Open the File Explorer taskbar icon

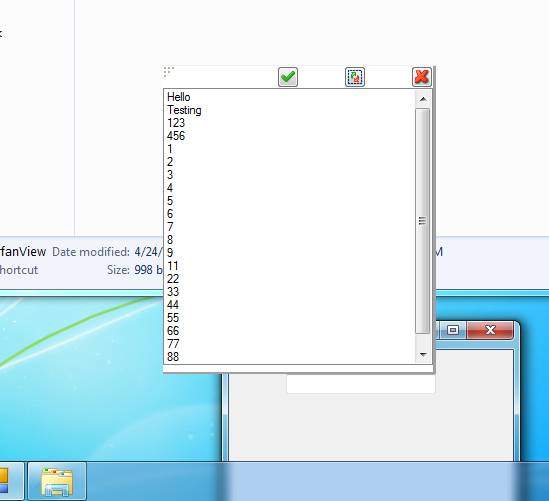(x=57, y=481)
